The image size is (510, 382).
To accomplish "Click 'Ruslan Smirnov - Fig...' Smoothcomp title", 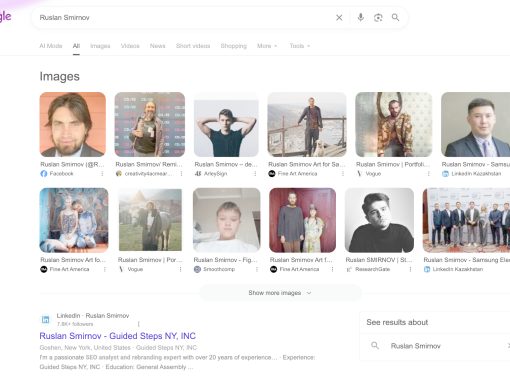I will (226, 260).
